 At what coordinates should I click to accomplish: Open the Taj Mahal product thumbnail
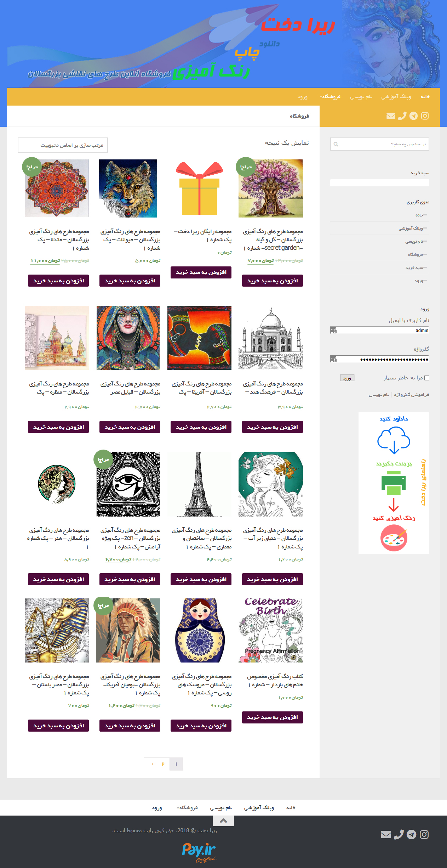point(271,338)
